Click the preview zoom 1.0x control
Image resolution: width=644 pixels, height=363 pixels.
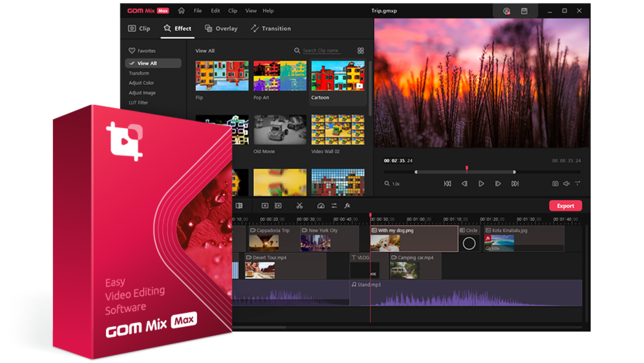(x=392, y=184)
